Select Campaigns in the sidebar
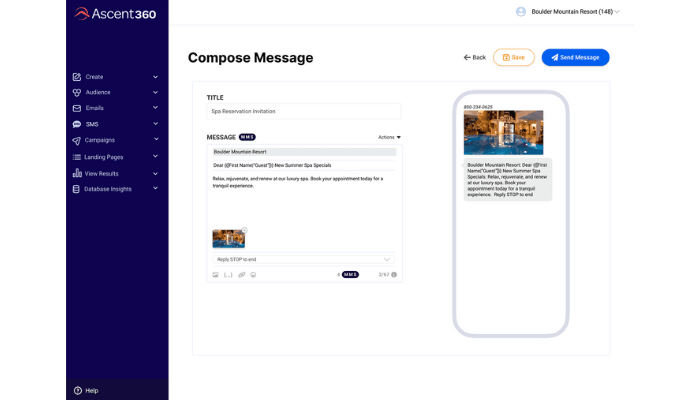Viewport: 700px width, 400px height. 99,140
